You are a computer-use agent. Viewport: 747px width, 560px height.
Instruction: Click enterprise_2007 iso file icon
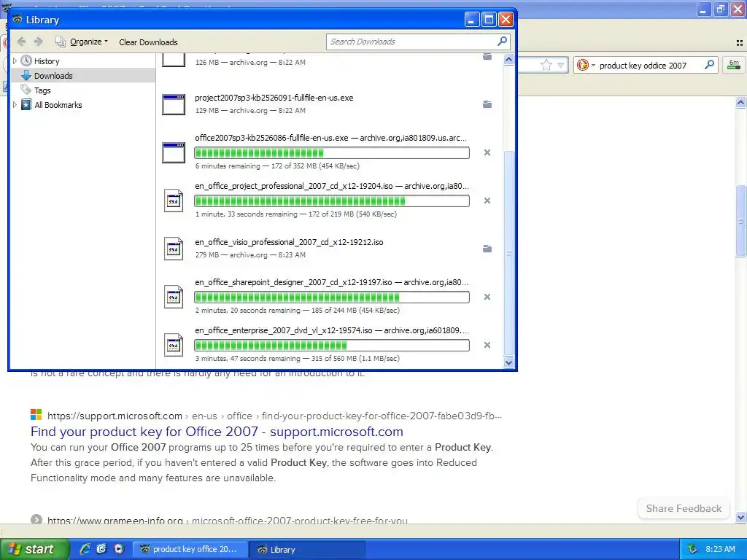[x=174, y=345]
